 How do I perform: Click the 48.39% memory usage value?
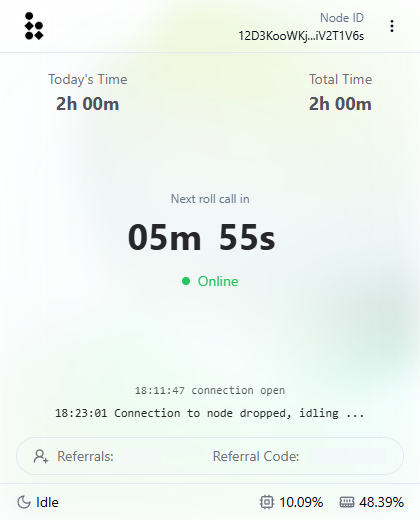click(381, 502)
